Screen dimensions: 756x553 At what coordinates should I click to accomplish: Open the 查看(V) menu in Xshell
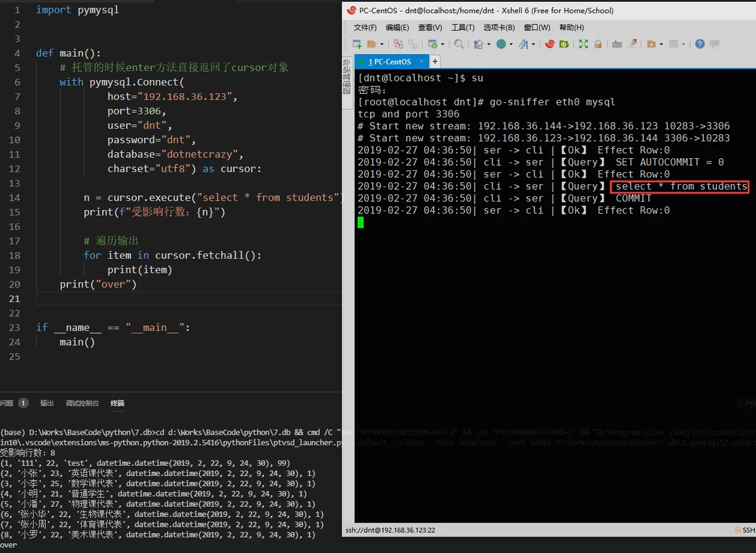click(430, 28)
